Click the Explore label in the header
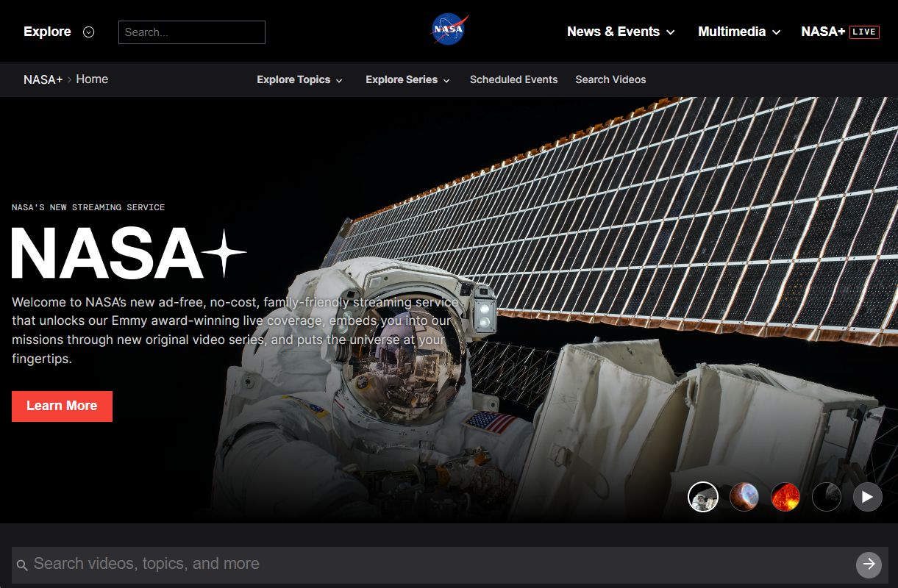 pyautogui.click(x=47, y=32)
